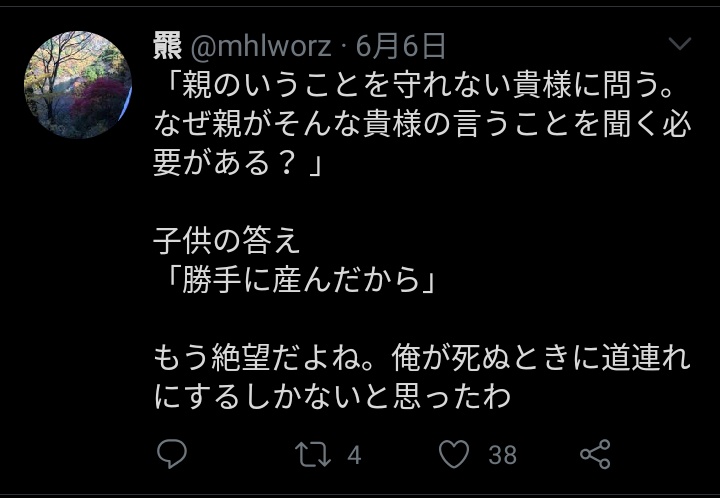Click the line 子供の答え

tap(226, 241)
